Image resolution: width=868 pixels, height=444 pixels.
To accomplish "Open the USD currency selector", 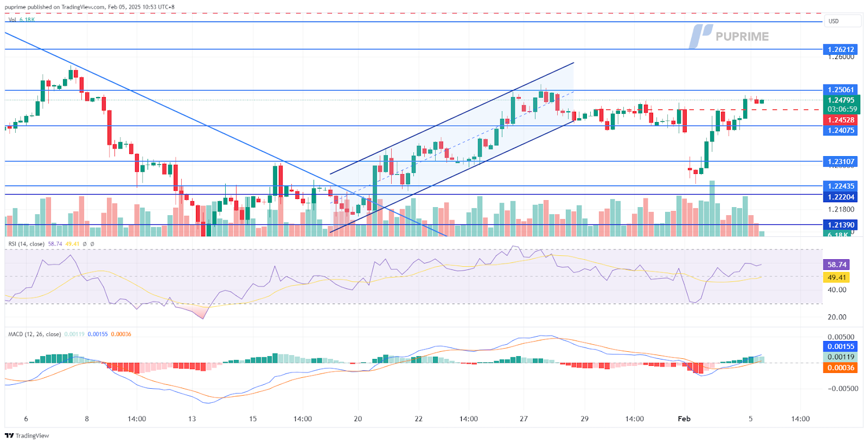I will click(x=842, y=21).
